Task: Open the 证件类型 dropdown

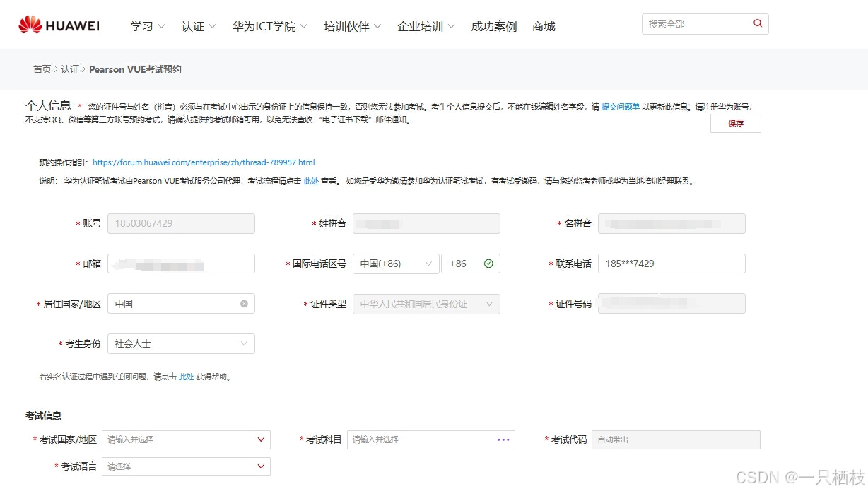Action: (x=426, y=304)
